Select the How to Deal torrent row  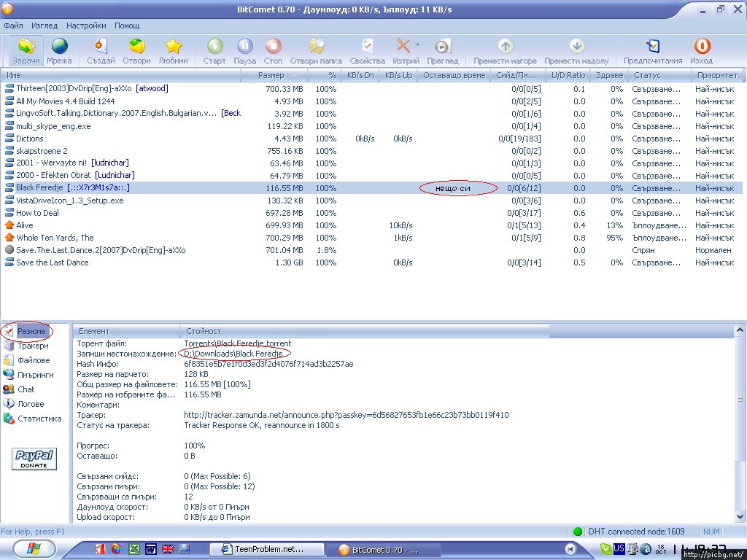coord(371,213)
